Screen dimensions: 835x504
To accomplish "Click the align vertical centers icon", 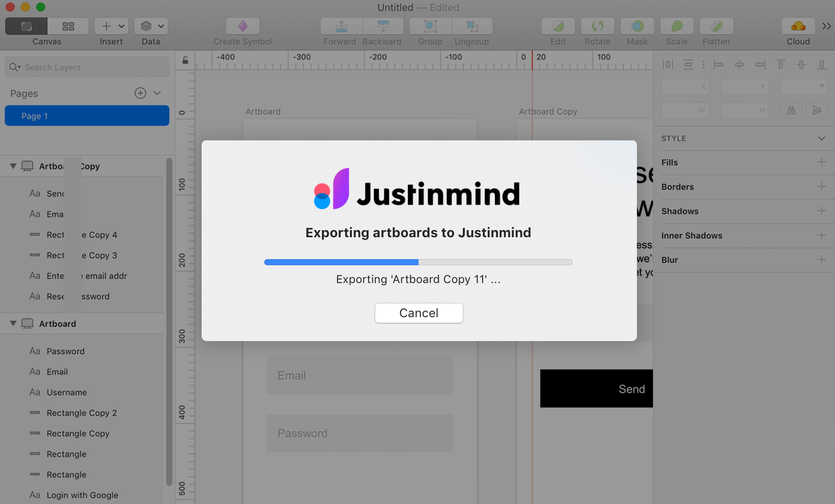I will click(x=801, y=65).
